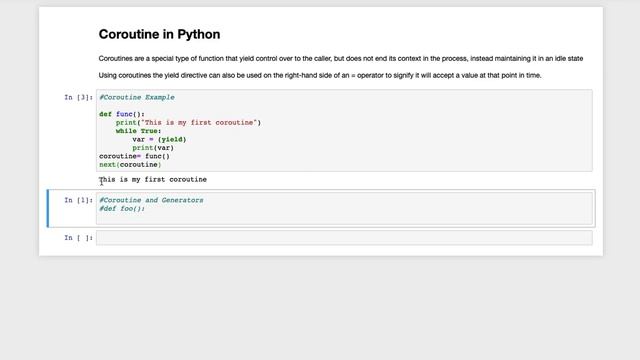Click inside the empty In [ ] code cell

click(x=344, y=238)
